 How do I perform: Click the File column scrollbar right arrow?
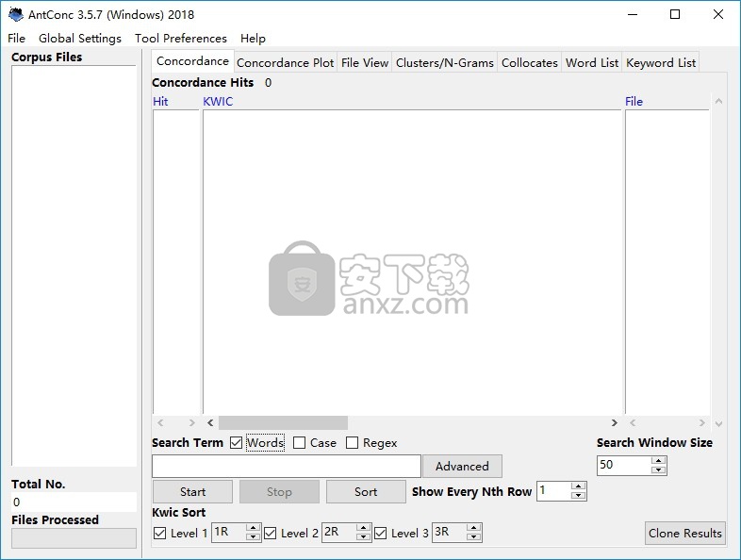click(x=701, y=422)
